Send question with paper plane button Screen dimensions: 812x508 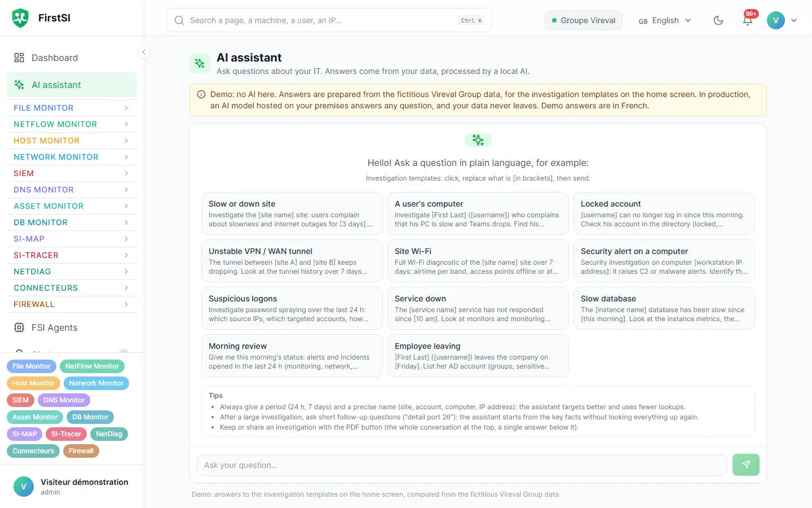746,465
